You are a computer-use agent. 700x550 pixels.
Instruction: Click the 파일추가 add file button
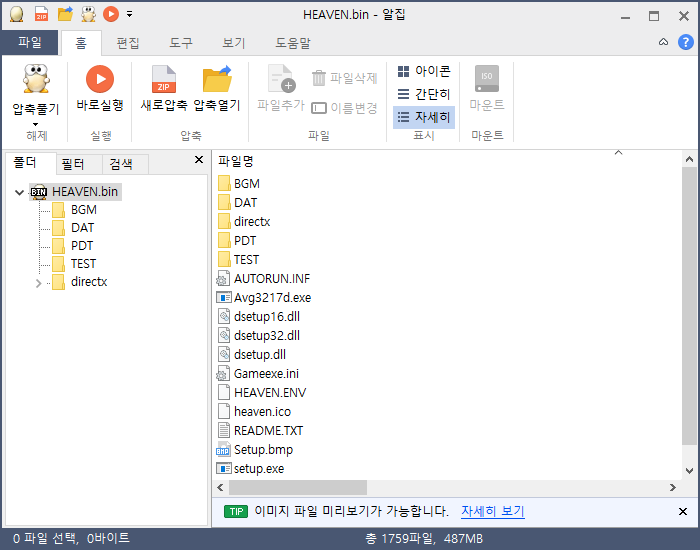click(281, 88)
